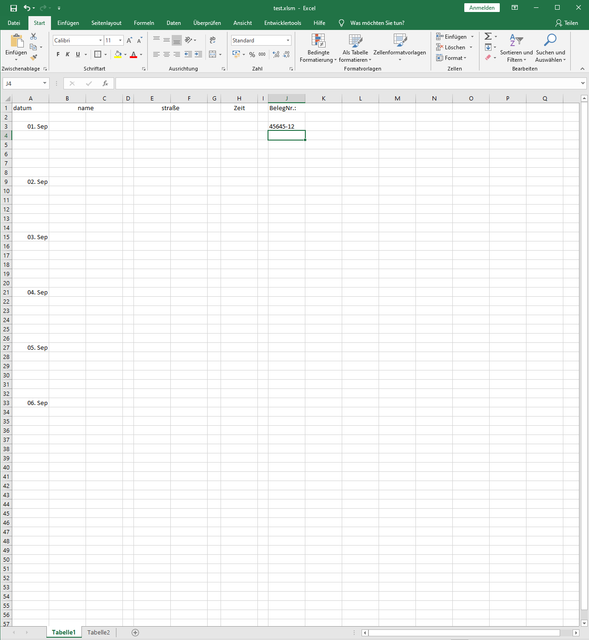Open the fill color dropdown arrow
Screen dimensions: 589x640
(x=125, y=54)
